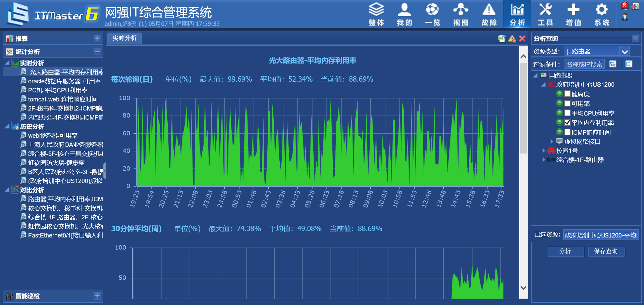Close the 实时分析 panel with red X
This screenshot has width=644, height=305.
click(x=522, y=39)
